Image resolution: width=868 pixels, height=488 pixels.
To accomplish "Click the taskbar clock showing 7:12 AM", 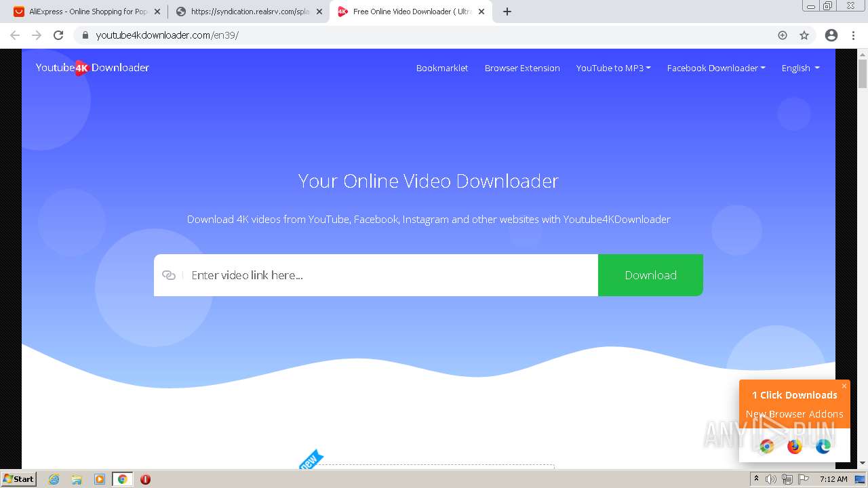I will (833, 479).
